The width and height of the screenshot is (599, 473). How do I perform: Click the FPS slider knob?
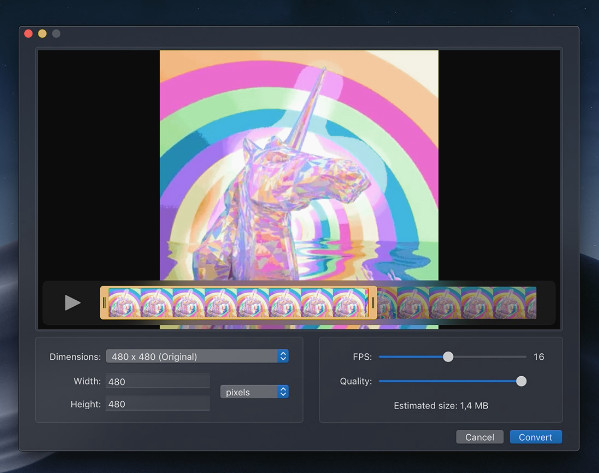tap(448, 357)
